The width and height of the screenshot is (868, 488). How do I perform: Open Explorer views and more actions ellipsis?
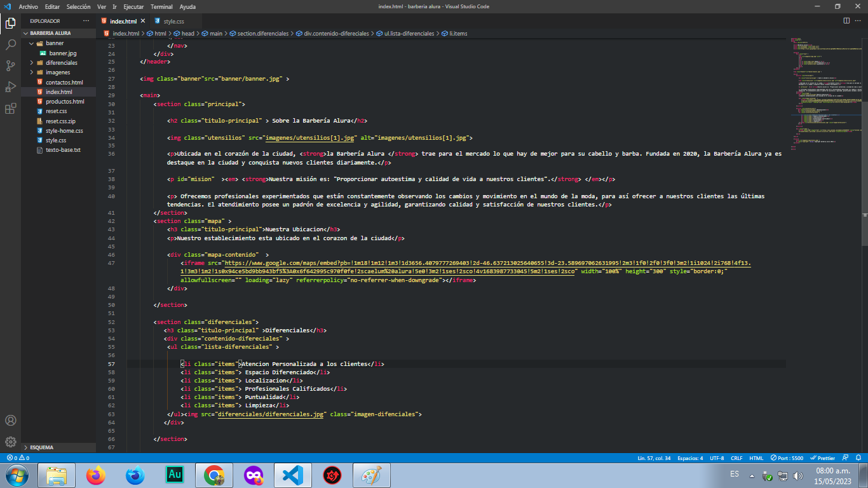click(86, 21)
